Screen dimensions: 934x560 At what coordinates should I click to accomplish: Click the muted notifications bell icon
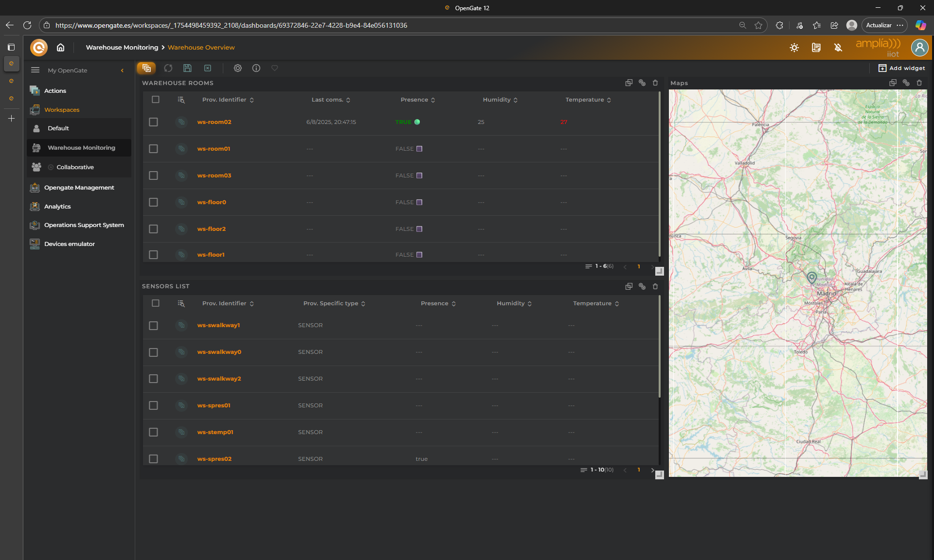click(x=838, y=48)
